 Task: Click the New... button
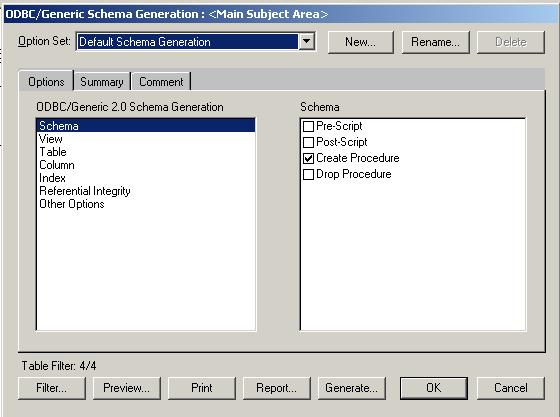click(x=361, y=42)
